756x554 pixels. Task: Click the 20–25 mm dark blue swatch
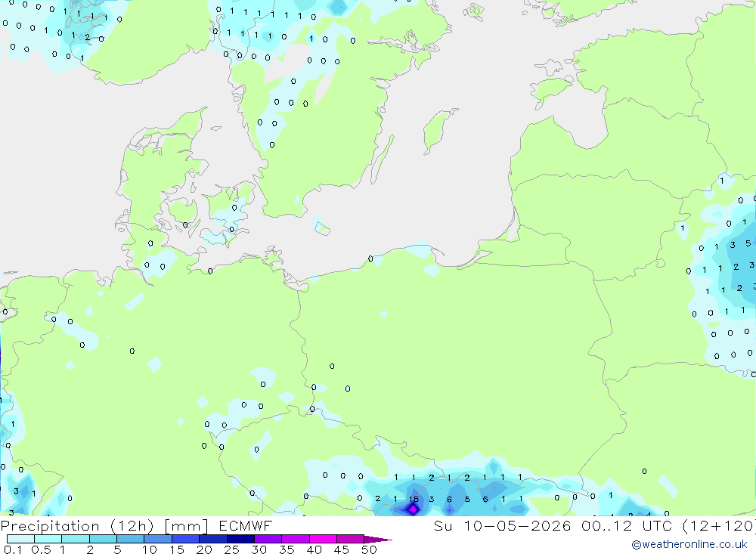coord(213,539)
